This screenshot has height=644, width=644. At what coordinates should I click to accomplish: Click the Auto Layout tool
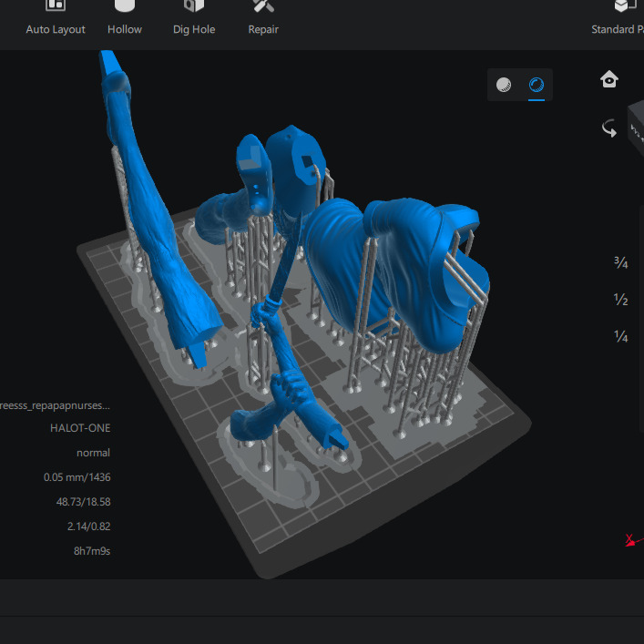[x=56, y=18]
